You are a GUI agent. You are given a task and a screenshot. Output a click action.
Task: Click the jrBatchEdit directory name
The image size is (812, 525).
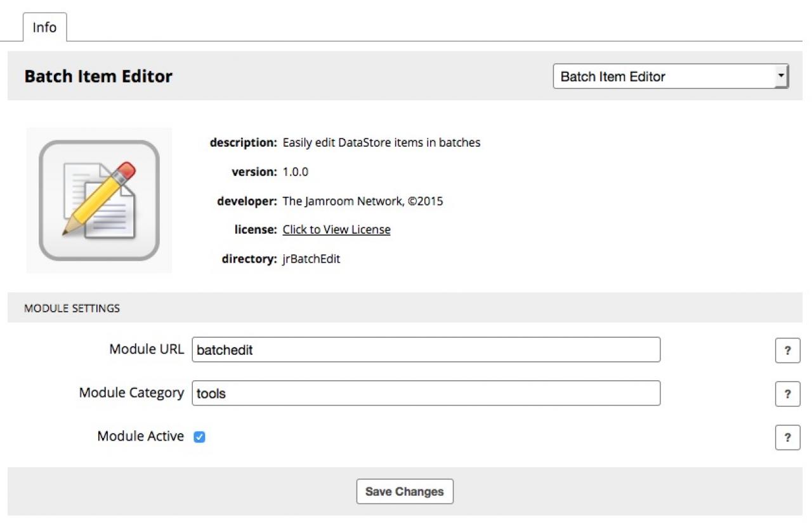coord(311,259)
